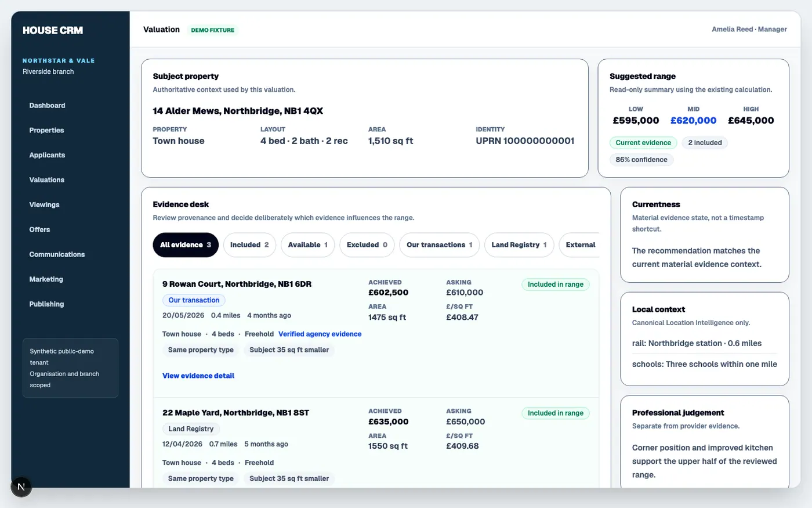812x508 pixels.
Task: Select Valuations in the sidebar
Action: click(46, 180)
